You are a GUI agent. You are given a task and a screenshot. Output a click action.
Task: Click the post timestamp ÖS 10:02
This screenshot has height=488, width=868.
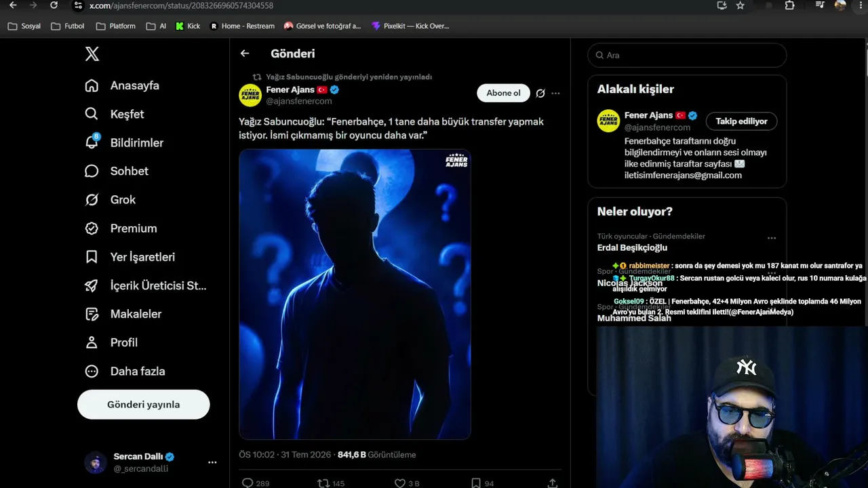pyautogui.click(x=256, y=455)
